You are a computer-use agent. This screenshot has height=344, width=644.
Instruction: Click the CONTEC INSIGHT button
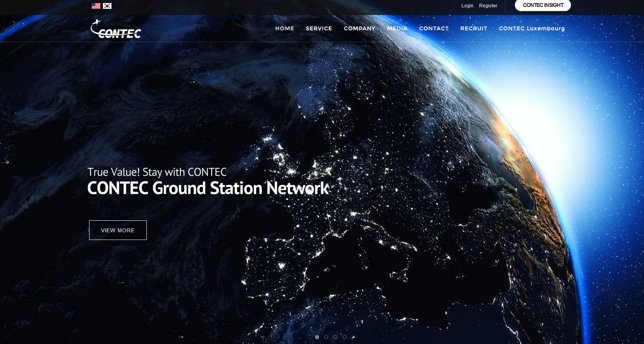543,5
